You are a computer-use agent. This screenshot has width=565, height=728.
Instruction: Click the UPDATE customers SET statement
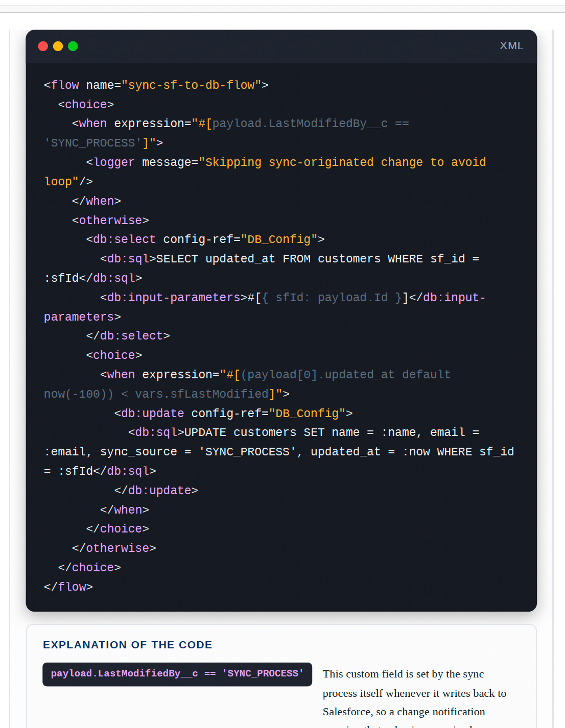279,452
